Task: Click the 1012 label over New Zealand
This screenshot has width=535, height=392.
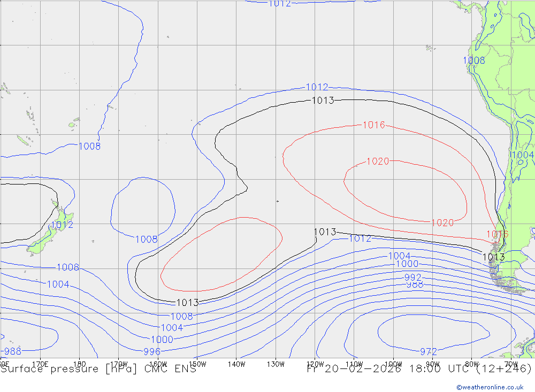Action: [62, 225]
